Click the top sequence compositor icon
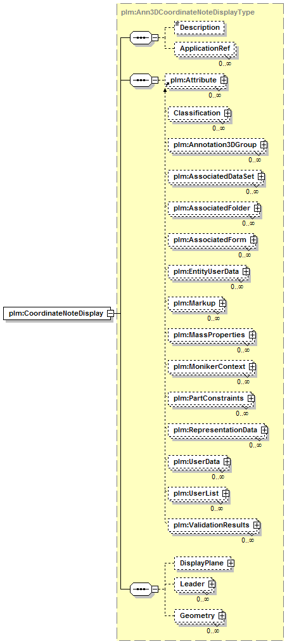287x644 pixels. (x=141, y=38)
